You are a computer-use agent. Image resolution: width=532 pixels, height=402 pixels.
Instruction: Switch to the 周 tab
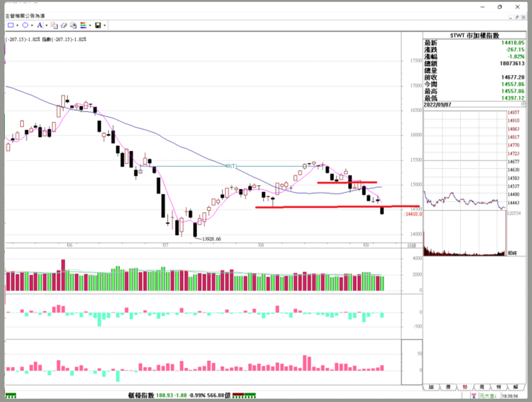[482, 387]
